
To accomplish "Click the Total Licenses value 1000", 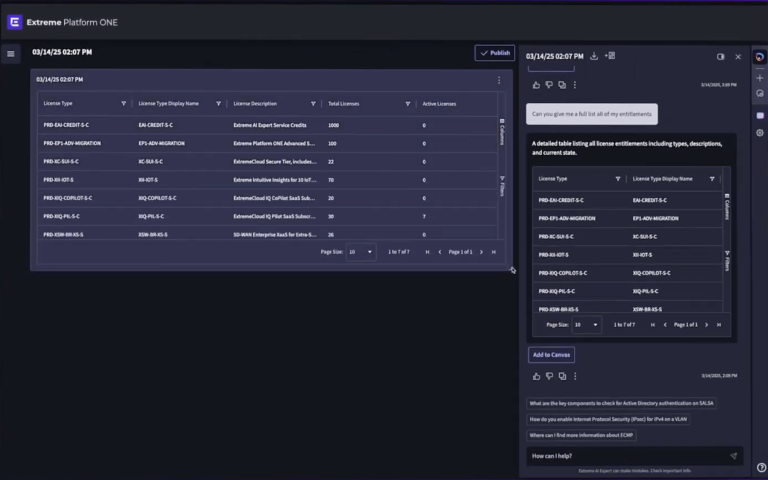I will point(334,125).
